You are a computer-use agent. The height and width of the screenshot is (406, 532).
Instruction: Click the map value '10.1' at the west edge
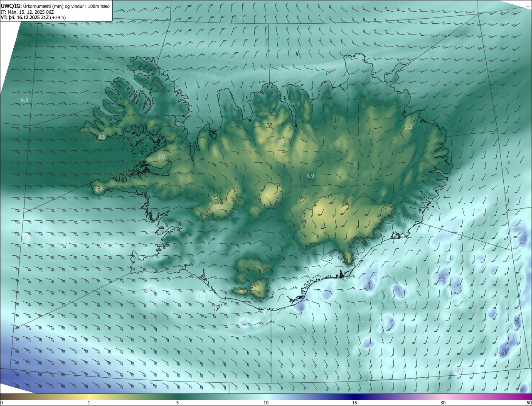tap(26, 238)
